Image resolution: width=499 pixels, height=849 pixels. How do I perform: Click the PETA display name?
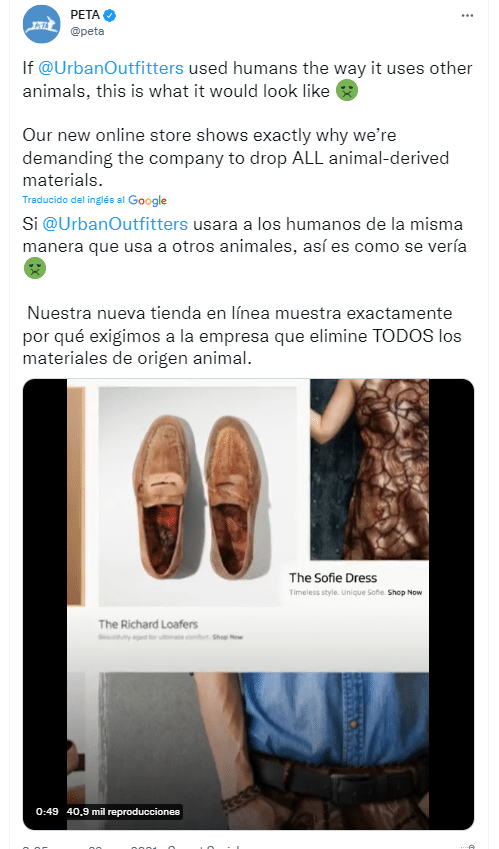(86, 15)
